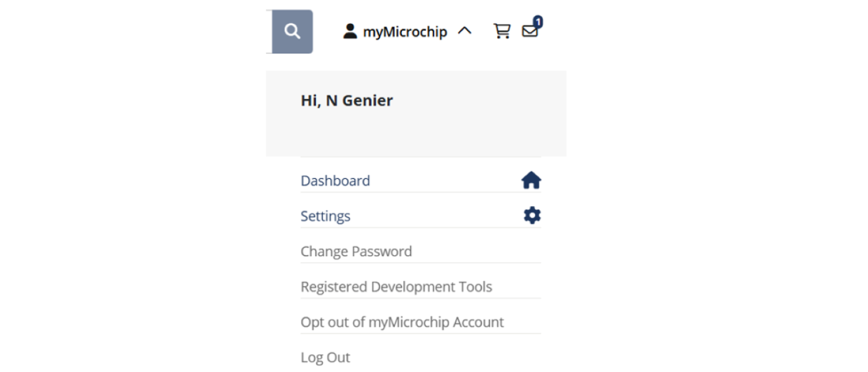This screenshot has width=868, height=372.
Task: Open the shopping cart
Action: tap(502, 31)
